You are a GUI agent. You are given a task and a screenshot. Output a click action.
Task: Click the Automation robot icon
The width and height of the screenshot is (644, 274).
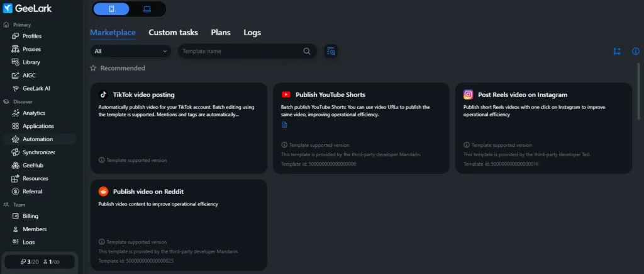tap(15, 139)
